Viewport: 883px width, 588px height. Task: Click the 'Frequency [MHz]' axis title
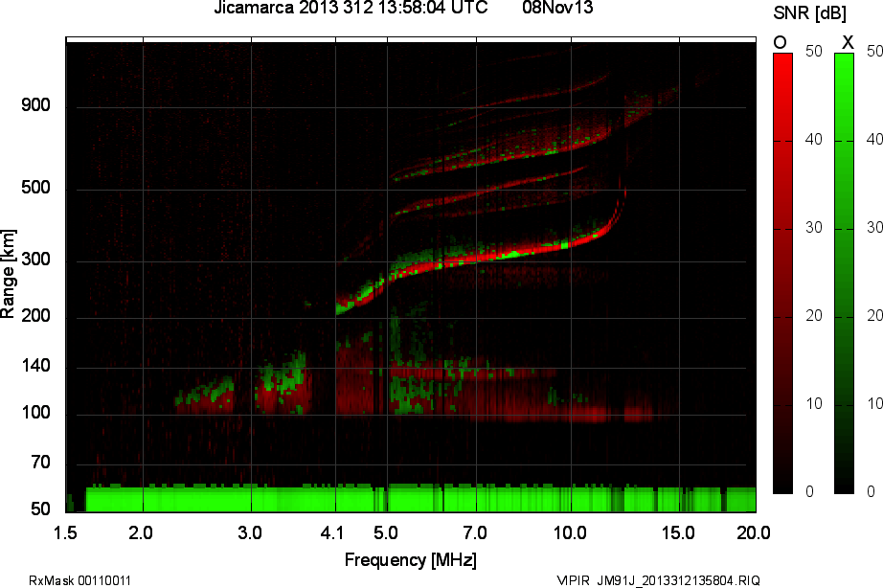click(411, 560)
